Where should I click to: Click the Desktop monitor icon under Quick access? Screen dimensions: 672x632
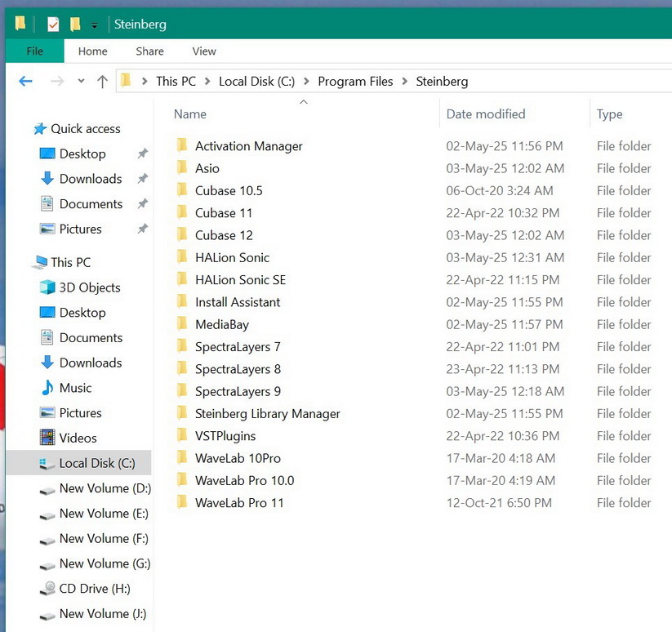tap(47, 154)
